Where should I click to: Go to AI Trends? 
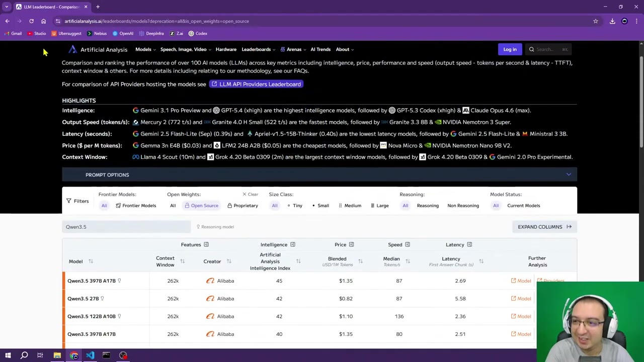(x=320, y=49)
